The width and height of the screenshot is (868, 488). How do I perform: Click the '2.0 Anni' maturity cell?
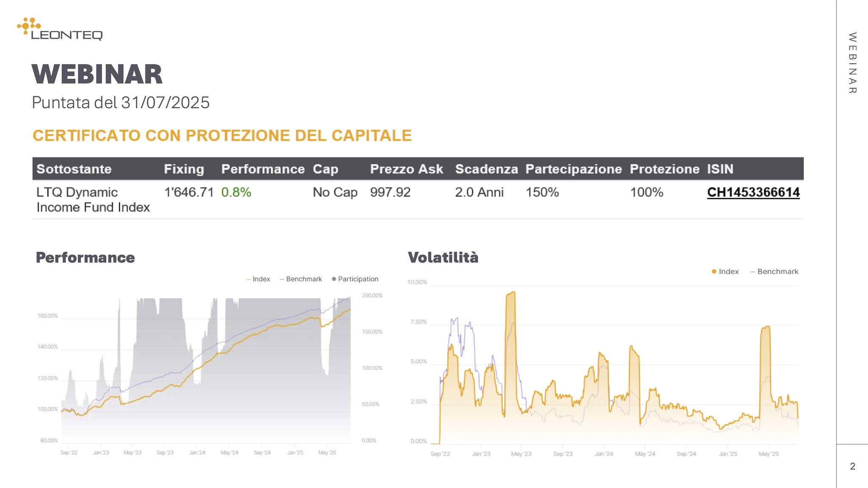point(479,192)
